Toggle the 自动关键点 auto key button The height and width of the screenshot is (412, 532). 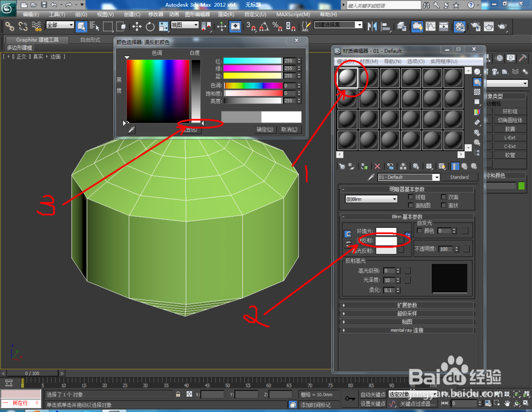tap(373, 394)
